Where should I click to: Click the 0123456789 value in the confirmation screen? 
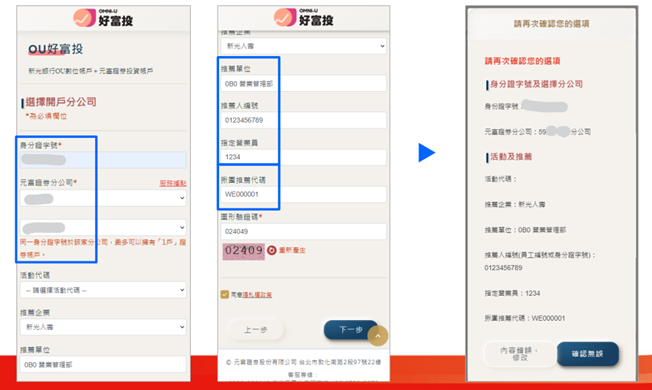[503, 268]
